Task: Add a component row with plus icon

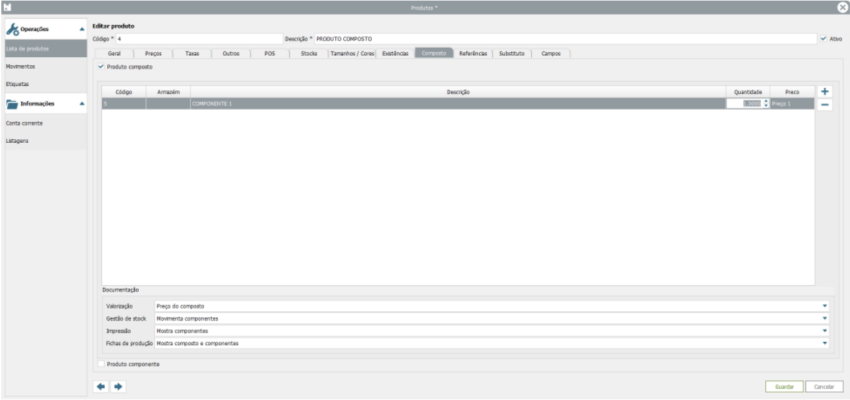Action: tap(825, 91)
